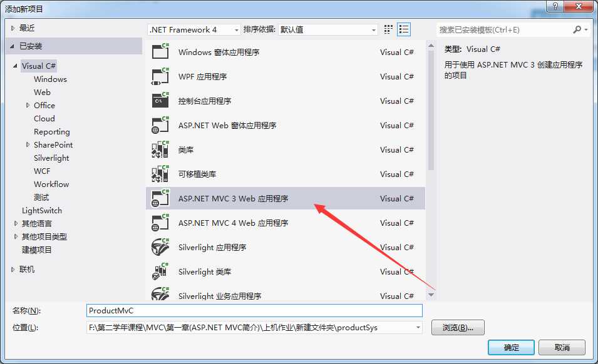Click the 名称 input field
This screenshot has height=364, width=598.
point(254,310)
